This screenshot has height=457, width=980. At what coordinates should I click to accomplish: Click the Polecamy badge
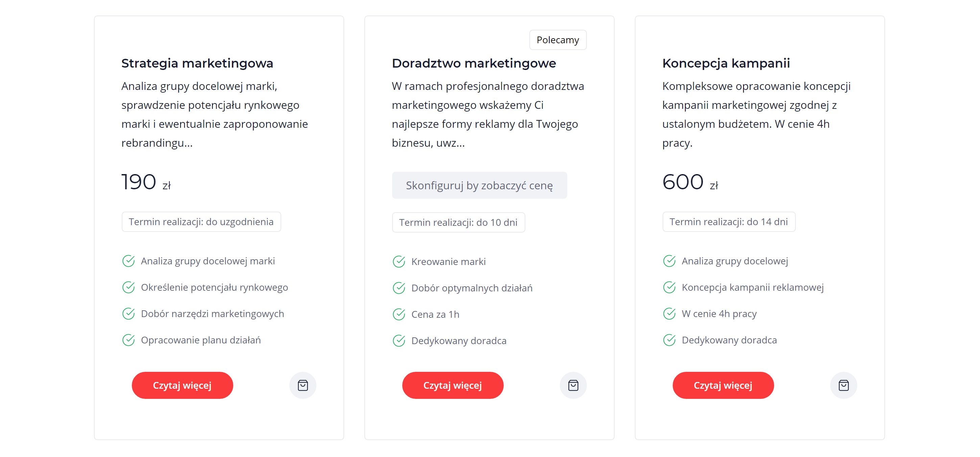558,40
